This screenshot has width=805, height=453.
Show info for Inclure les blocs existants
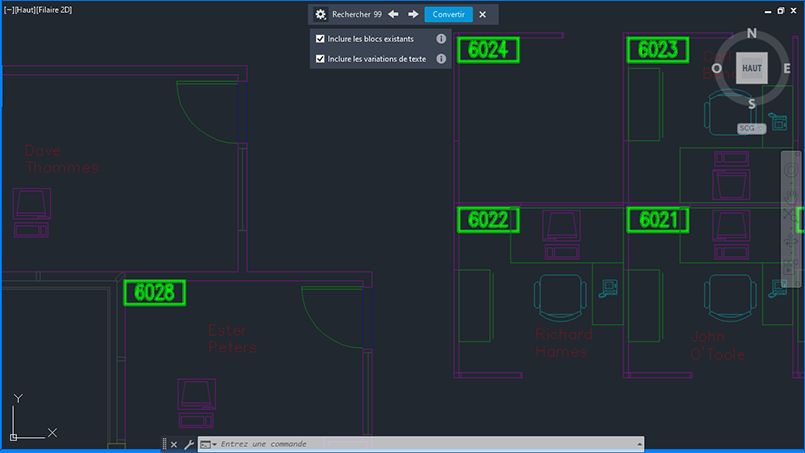click(441, 39)
